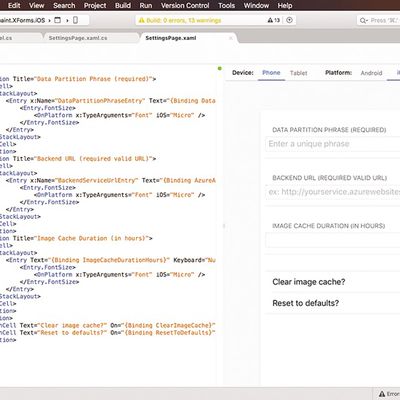
Task: Open the Edit menu
Action: (14, 5)
